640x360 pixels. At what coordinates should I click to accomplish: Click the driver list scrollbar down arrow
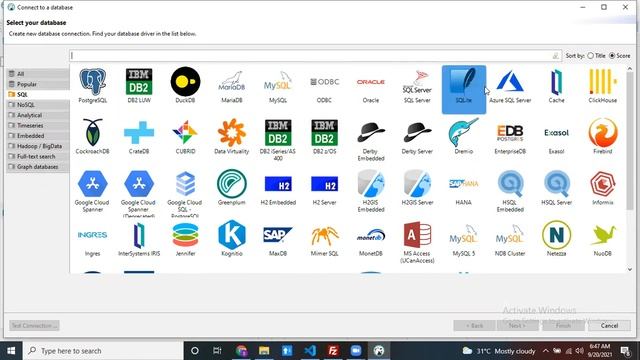[629, 269]
